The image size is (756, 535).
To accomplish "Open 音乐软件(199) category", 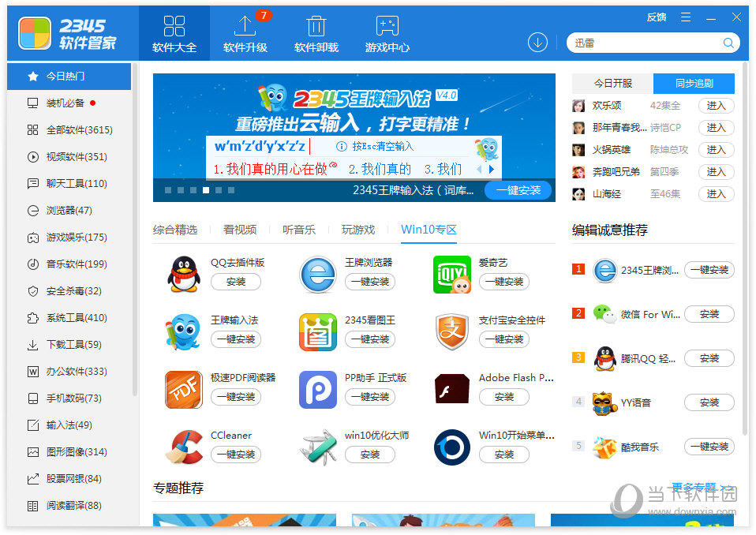I will [69, 264].
